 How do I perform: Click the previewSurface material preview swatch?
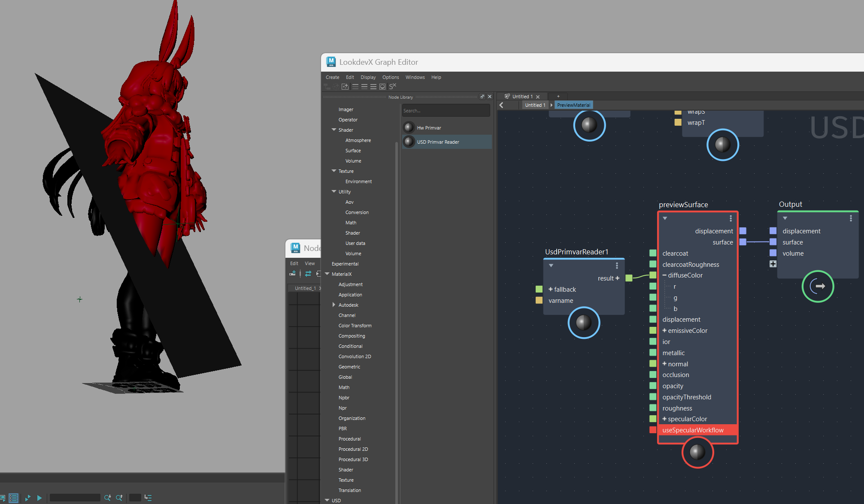tap(697, 452)
